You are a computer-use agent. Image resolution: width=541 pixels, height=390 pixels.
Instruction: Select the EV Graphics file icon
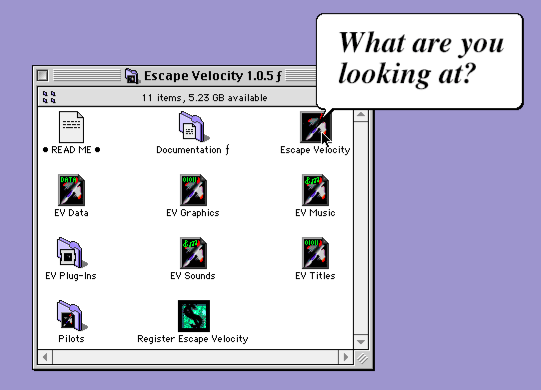pyautogui.click(x=193, y=190)
